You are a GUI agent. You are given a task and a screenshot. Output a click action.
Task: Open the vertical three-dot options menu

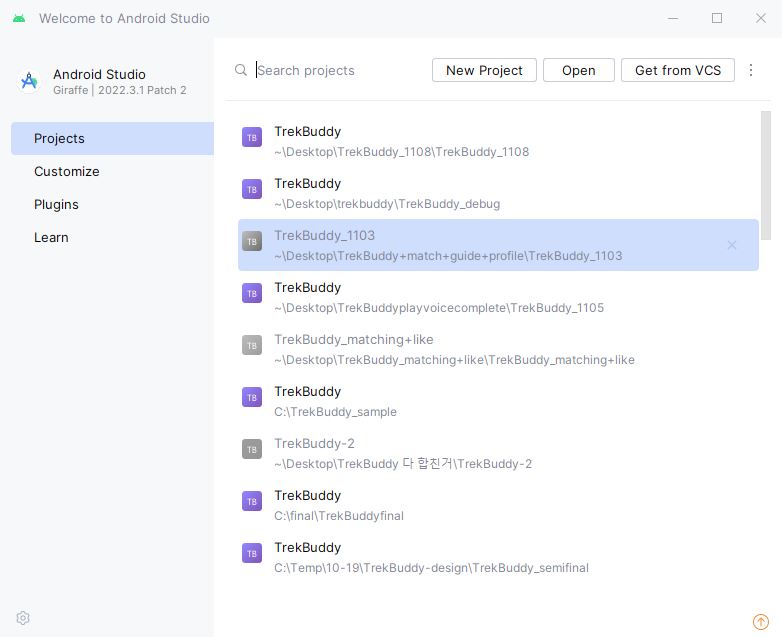click(751, 70)
